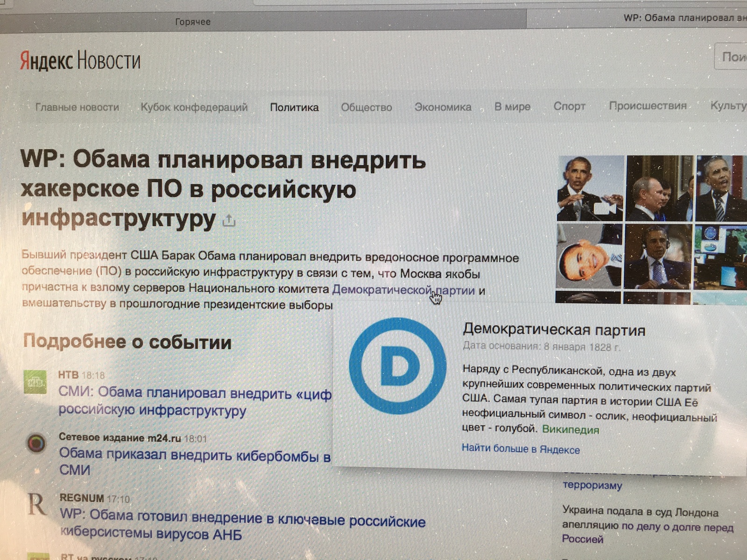
Task: Open the REGNUM source R logo
Action: (x=36, y=504)
